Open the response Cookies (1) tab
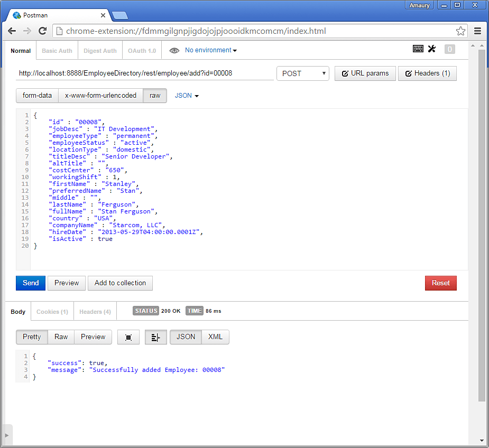 coord(52,312)
